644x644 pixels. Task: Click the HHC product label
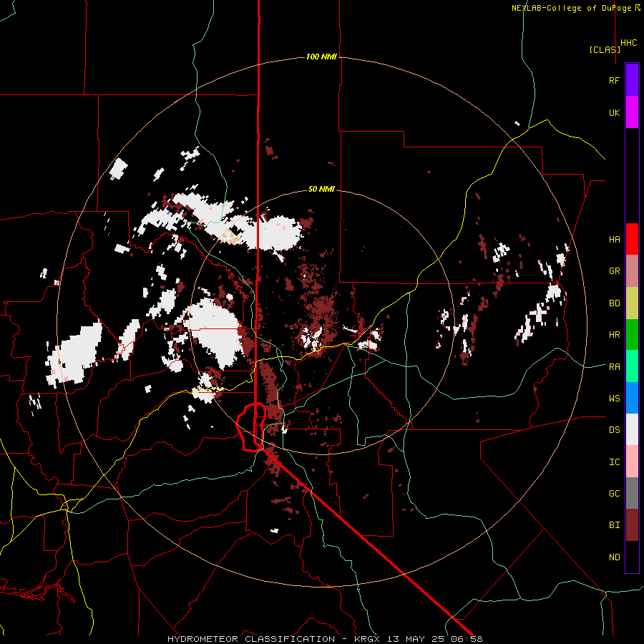[629, 43]
